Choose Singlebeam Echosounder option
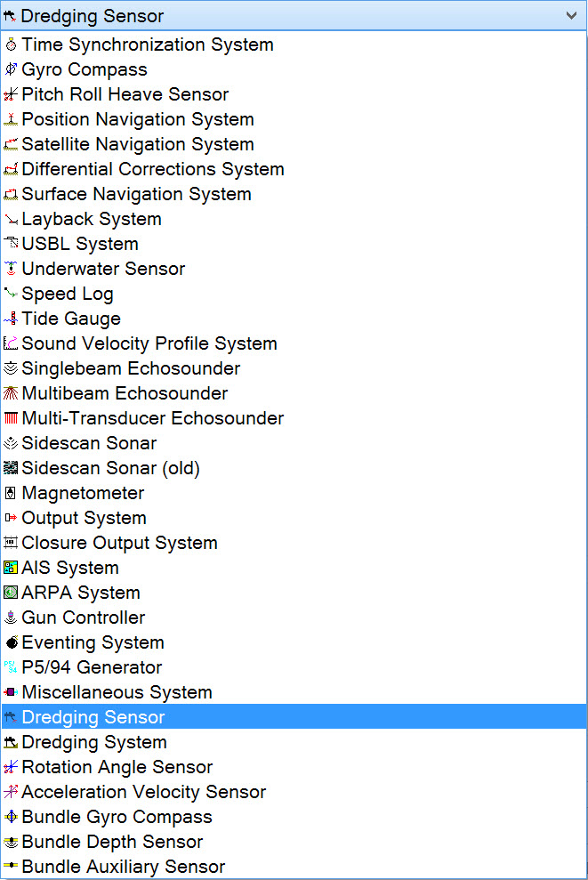 coord(131,368)
